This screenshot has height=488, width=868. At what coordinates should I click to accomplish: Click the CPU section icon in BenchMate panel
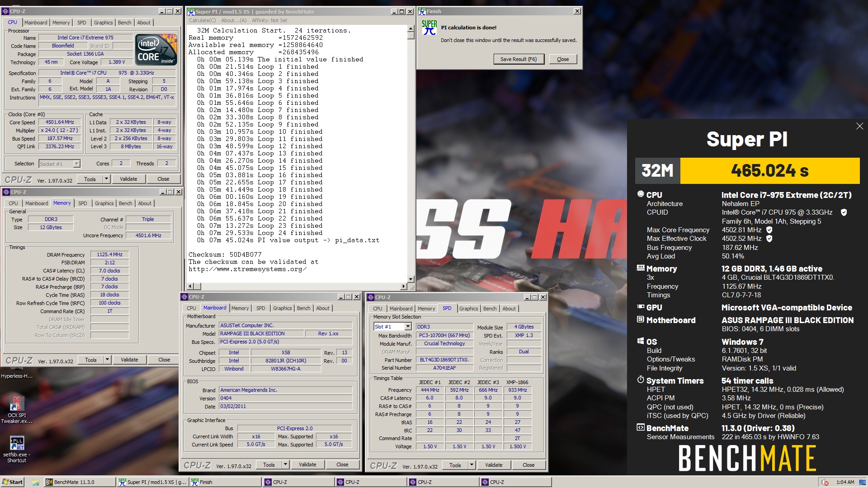coord(641,194)
